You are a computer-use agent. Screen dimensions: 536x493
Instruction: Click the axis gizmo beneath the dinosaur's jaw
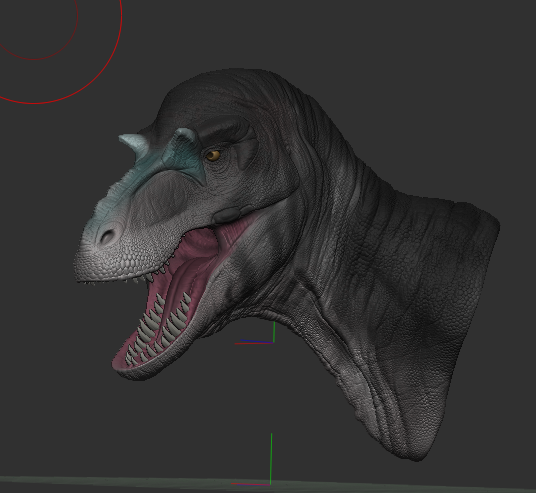tap(255, 333)
